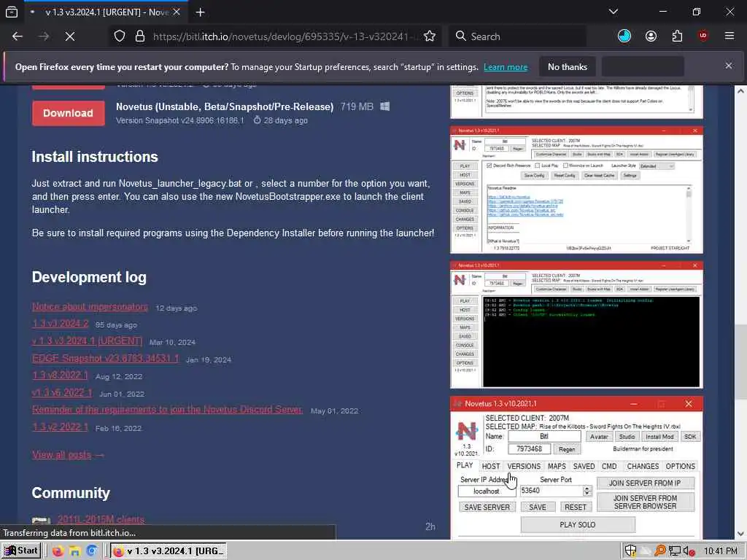Image resolution: width=747 pixels, height=560 pixels.
Task: Click the page scrollbar down arrow
Action: [x=741, y=533]
